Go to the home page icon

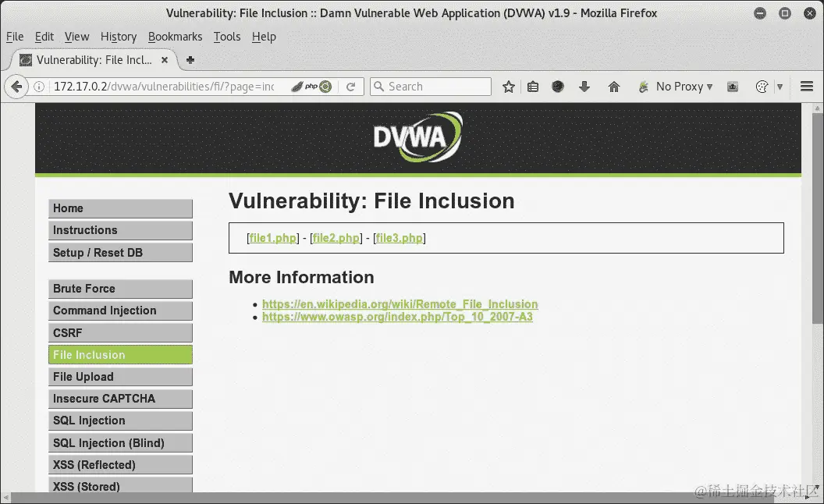click(614, 87)
